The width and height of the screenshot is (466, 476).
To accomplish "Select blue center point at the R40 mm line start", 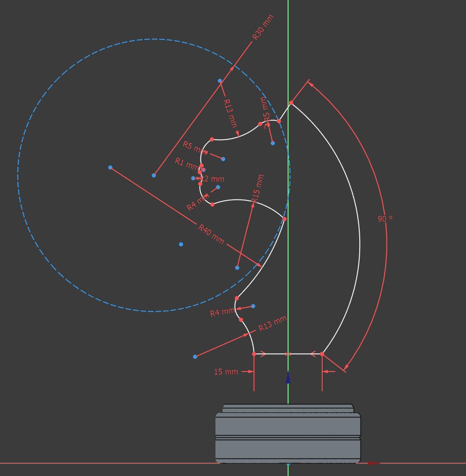I will [x=110, y=168].
